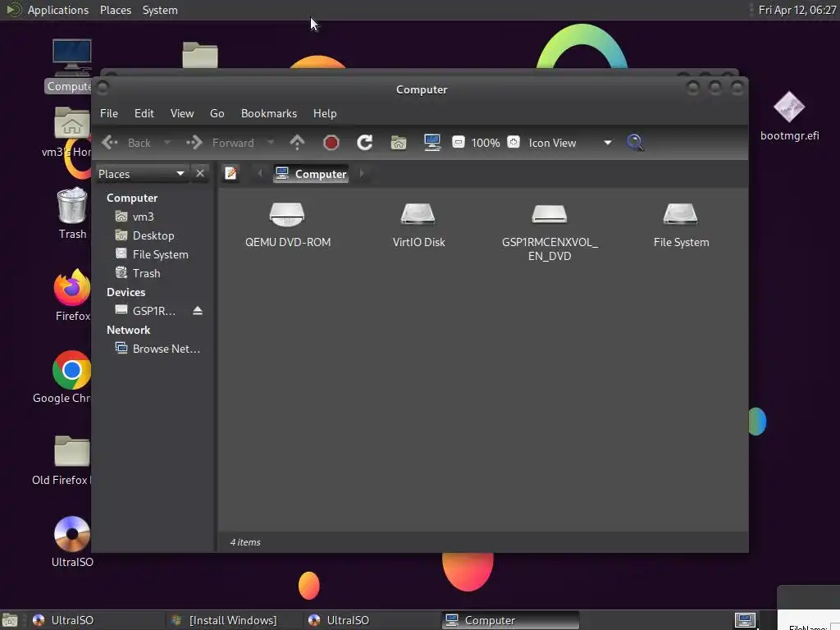Zoom in with the plus icon
Screen dimensions: 840x630
[514, 142]
